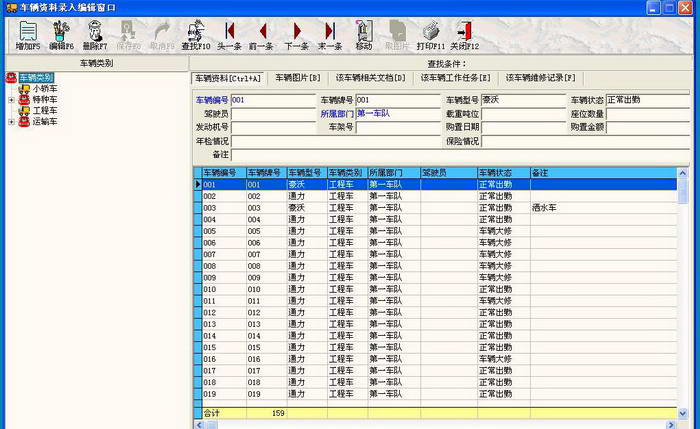Click the 增加F5 add-record icon

(28, 31)
